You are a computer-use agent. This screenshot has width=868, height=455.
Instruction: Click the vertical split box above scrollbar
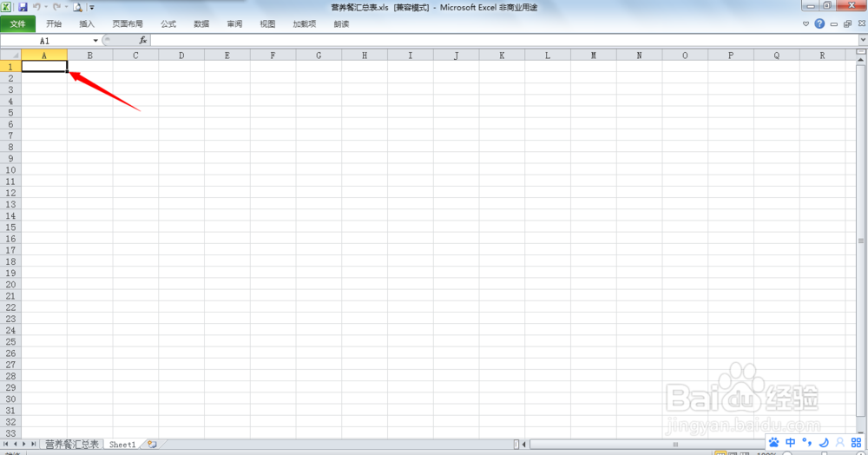[861, 51]
